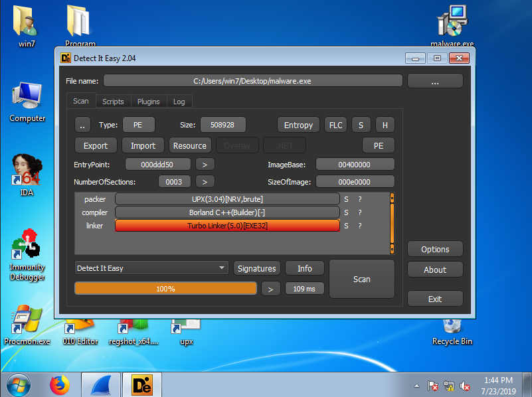Click the 109 ms scan time
This screenshot has width=532, height=397.
[x=305, y=289]
